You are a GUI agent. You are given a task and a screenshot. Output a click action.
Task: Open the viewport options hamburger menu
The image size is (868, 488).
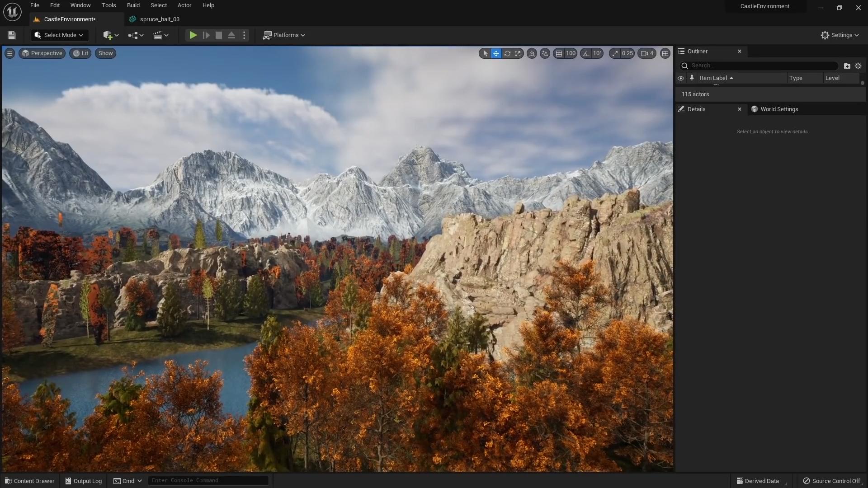click(x=9, y=53)
